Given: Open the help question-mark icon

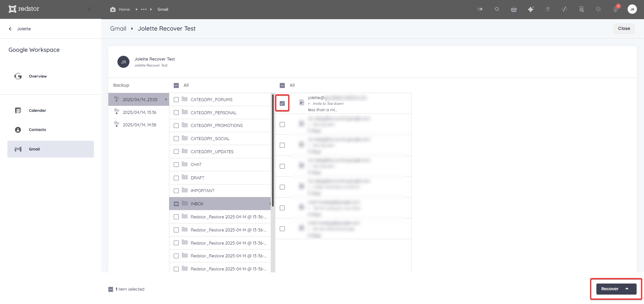Looking at the screenshot, I should point(548,9).
